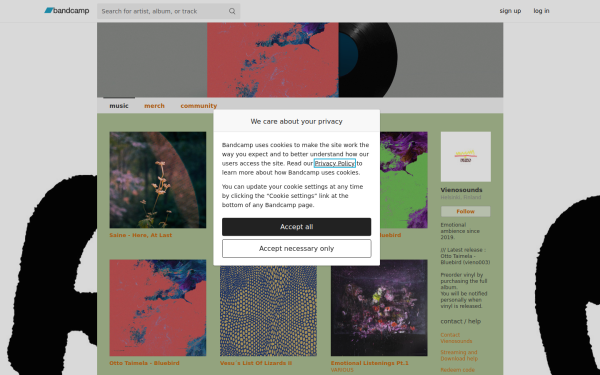Open the Privacy Policy link
Image resolution: width=600 pixels, height=375 pixels.
[x=334, y=163]
